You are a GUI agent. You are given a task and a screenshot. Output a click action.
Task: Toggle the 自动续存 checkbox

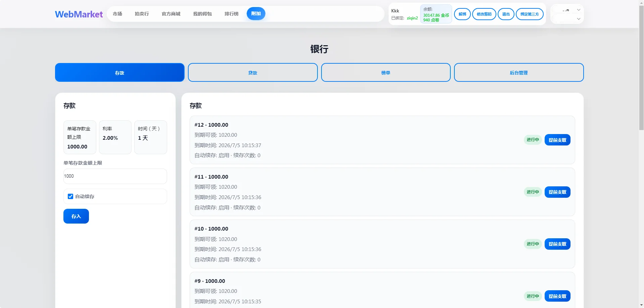(x=70, y=196)
